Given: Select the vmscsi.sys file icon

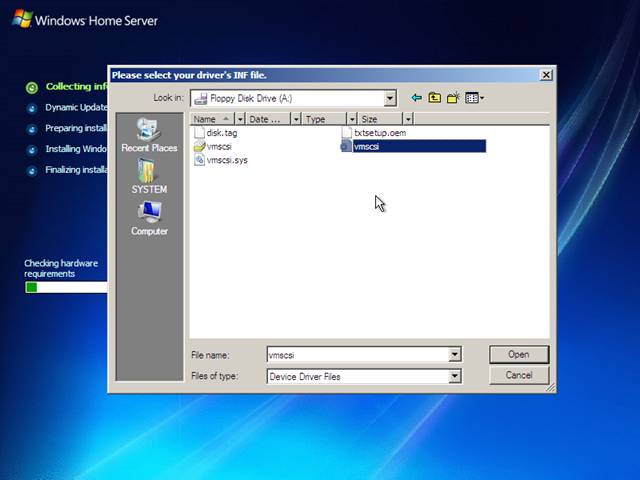Looking at the screenshot, I should [199, 160].
